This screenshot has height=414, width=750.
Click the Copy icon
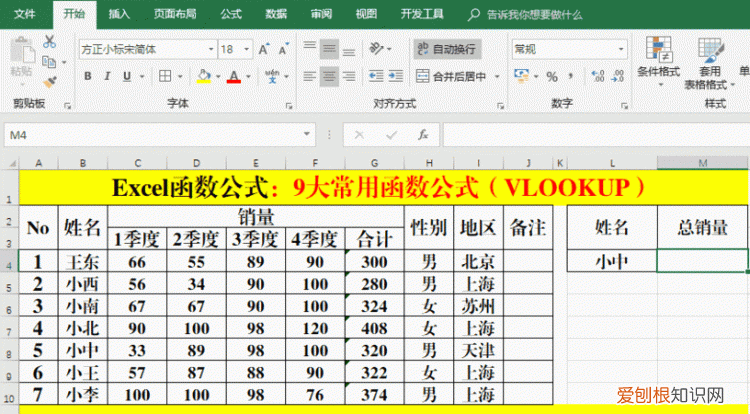[49, 62]
